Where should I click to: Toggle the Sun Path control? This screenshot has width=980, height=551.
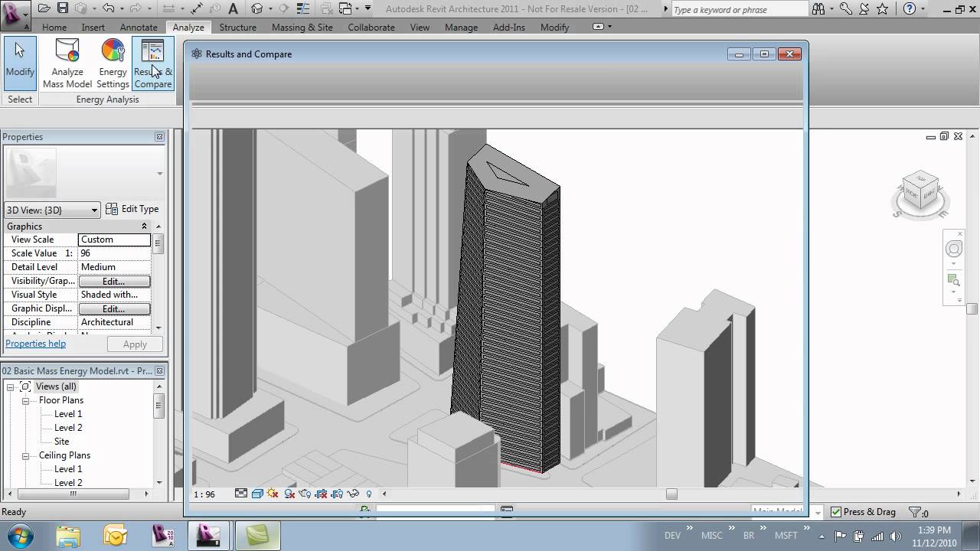click(273, 494)
